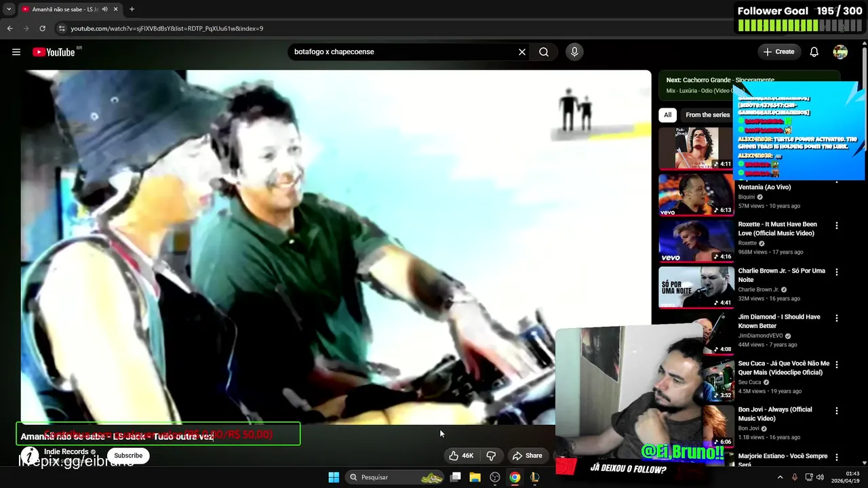Image resolution: width=868 pixels, height=488 pixels.
Task: Clear the search box with the X
Action: click(x=522, y=52)
